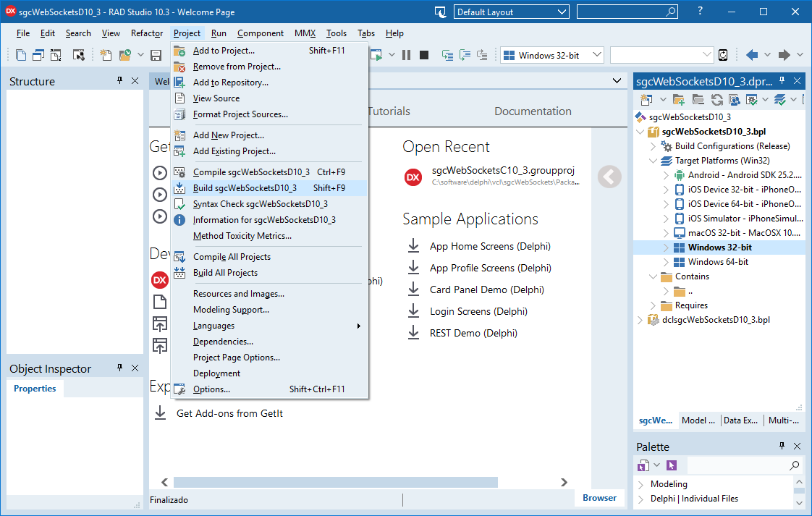This screenshot has width=812, height=516.
Task: Click the Palette search magnifier icon
Action: 794,465
